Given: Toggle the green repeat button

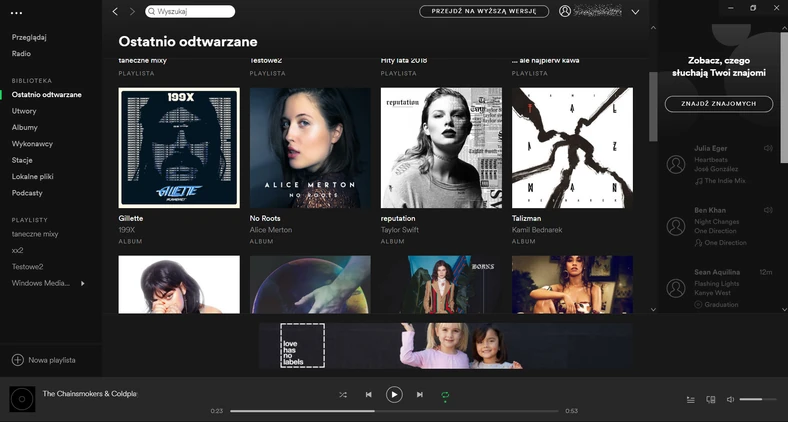Looking at the screenshot, I should pos(445,395).
